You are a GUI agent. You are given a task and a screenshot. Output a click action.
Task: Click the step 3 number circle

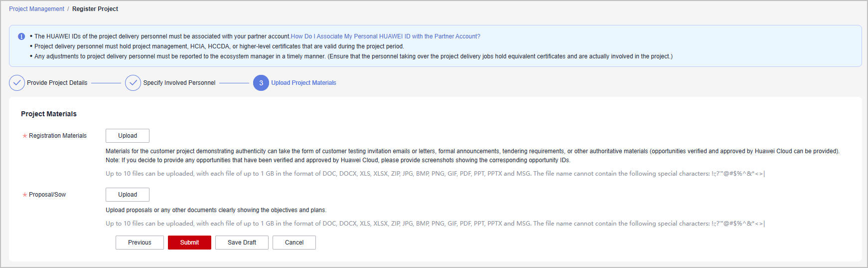pyautogui.click(x=261, y=83)
